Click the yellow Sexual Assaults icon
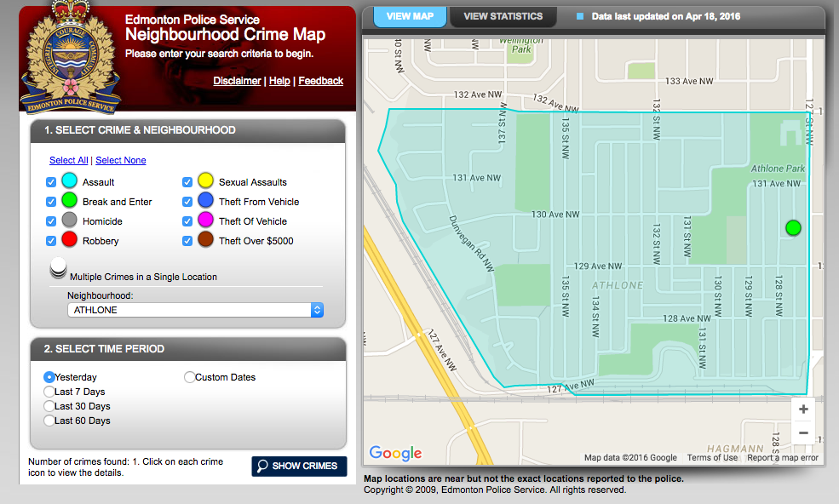 click(x=204, y=181)
